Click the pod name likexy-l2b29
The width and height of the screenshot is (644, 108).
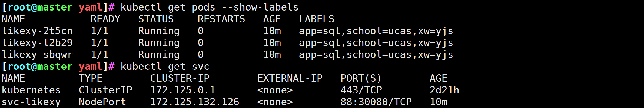click(x=37, y=43)
